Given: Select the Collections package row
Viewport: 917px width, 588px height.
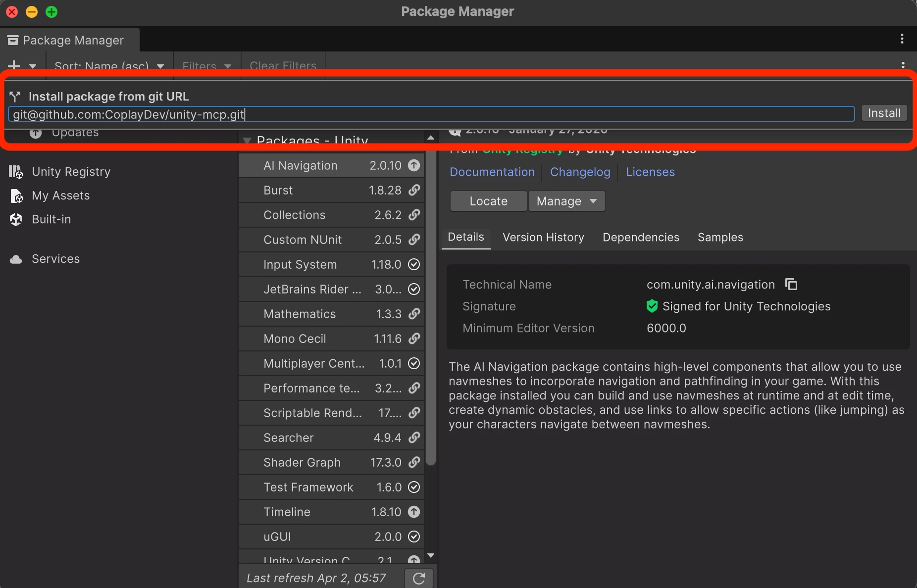Looking at the screenshot, I should coord(331,215).
